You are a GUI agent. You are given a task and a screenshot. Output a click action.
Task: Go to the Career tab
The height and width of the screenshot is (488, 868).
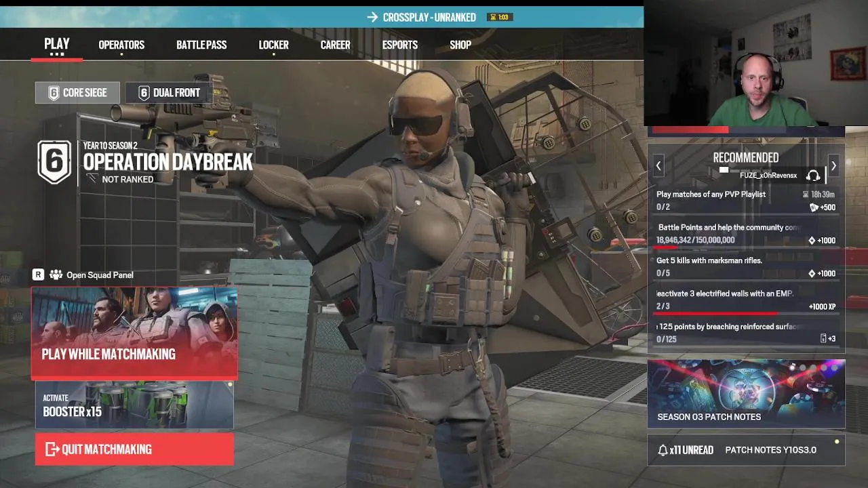tap(335, 45)
